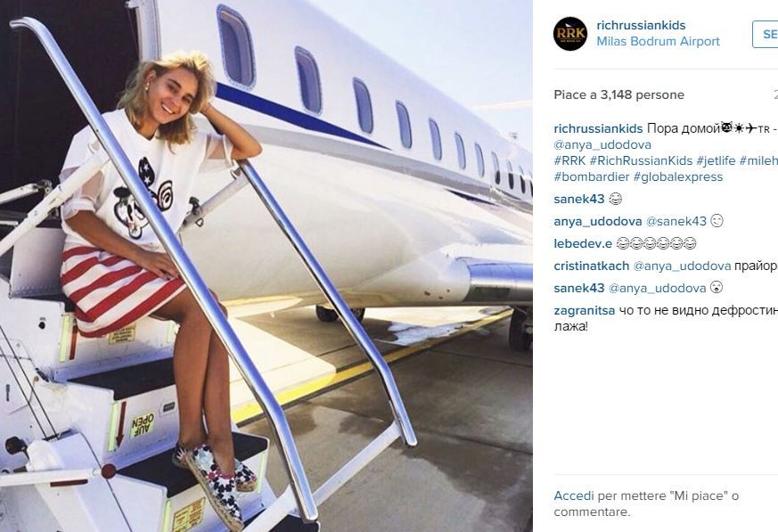778x532 pixels.
Task: Click the Accedi login link
Action: [574, 495]
